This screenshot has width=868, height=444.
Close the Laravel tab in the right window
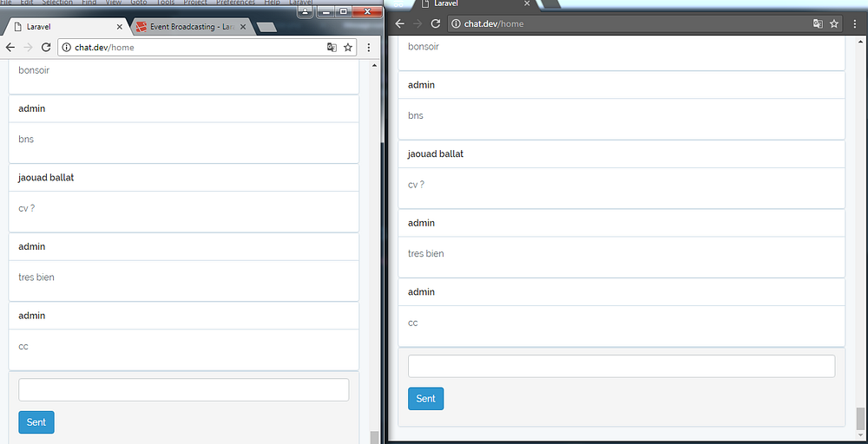click(x=527, y=3)
